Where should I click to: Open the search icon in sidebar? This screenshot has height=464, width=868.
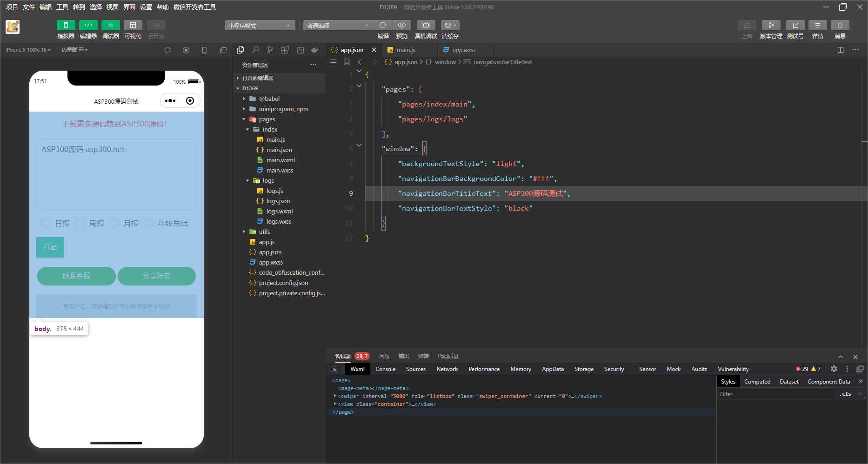click(x=255, y=50)
